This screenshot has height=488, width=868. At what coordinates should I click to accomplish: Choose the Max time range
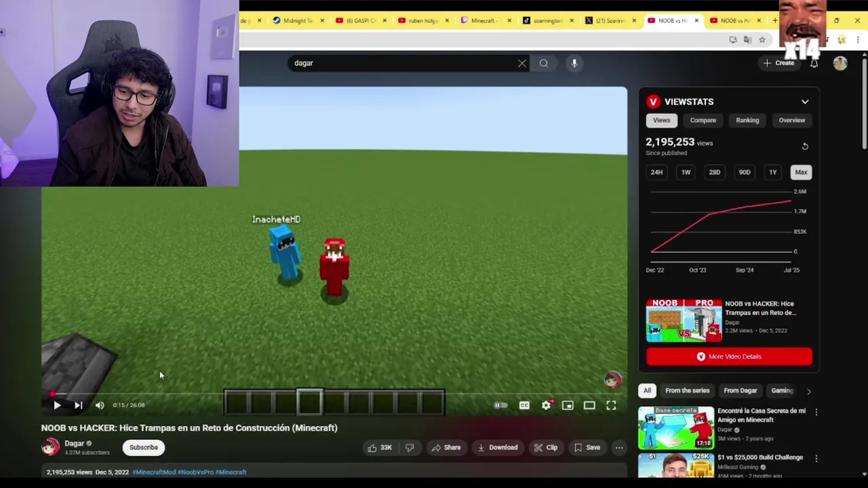point(801,172)
